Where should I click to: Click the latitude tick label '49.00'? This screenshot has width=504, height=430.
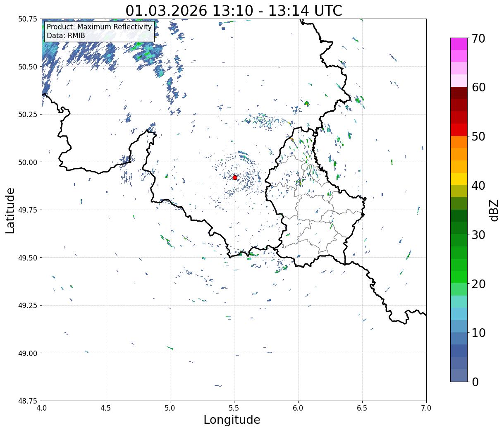pyautogui.click(x=28, y=353)
